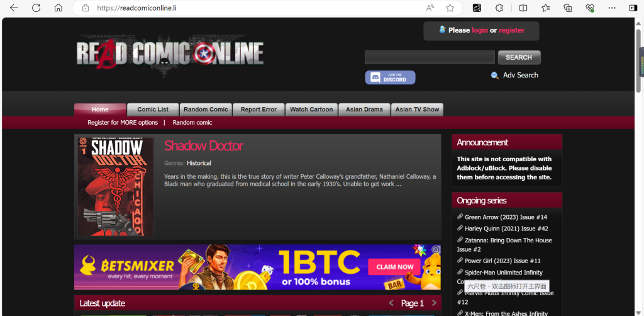Click link icon beside Harley Quinn (2021)
Viewport: 644px width, 316px height.
[460, 228]
